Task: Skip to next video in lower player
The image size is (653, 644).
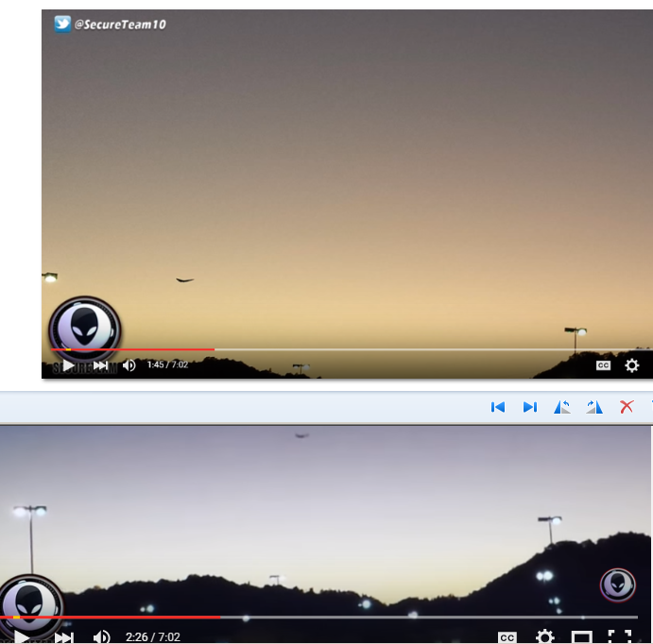Action: [63, 637]
